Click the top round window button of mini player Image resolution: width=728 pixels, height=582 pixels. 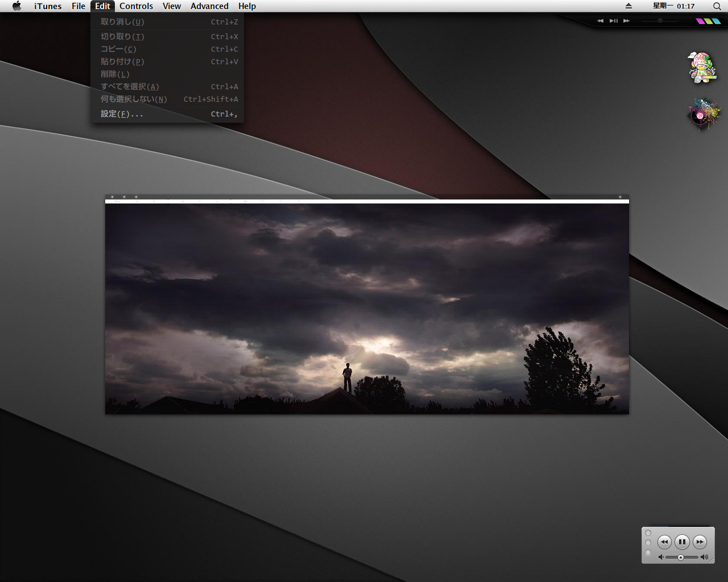click(648, 533)
